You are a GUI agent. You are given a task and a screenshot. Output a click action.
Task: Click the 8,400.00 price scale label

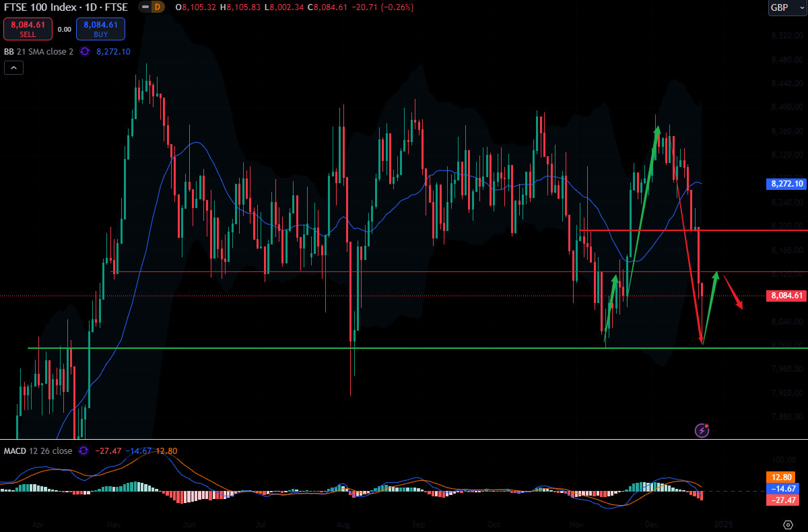coord(788,106)
